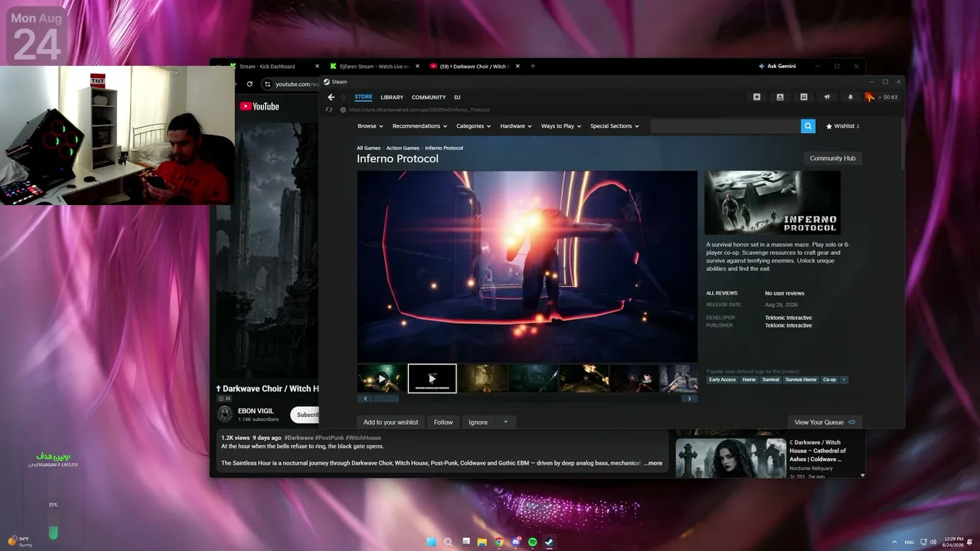This screenshot has height=551, width=980.
Task: Select the Survival Horror tag
Action: (x=801, y=380)
